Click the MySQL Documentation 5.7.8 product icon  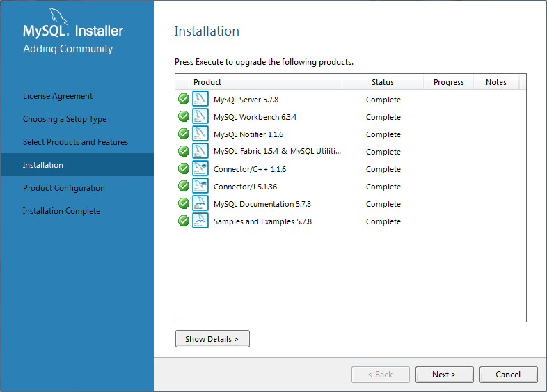point(200,203)
